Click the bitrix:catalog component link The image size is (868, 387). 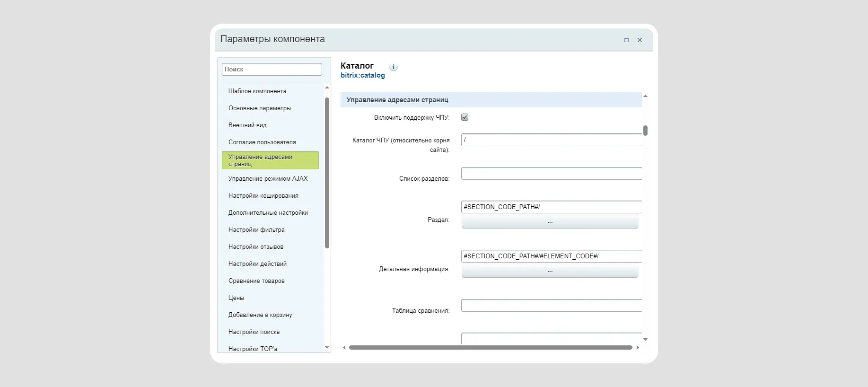363,75
